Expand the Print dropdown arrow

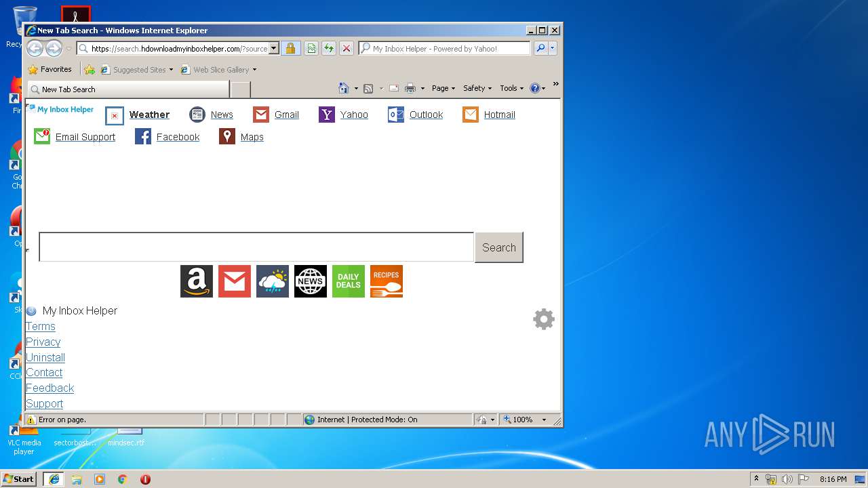pyautogui.click(x=422, y=88)
